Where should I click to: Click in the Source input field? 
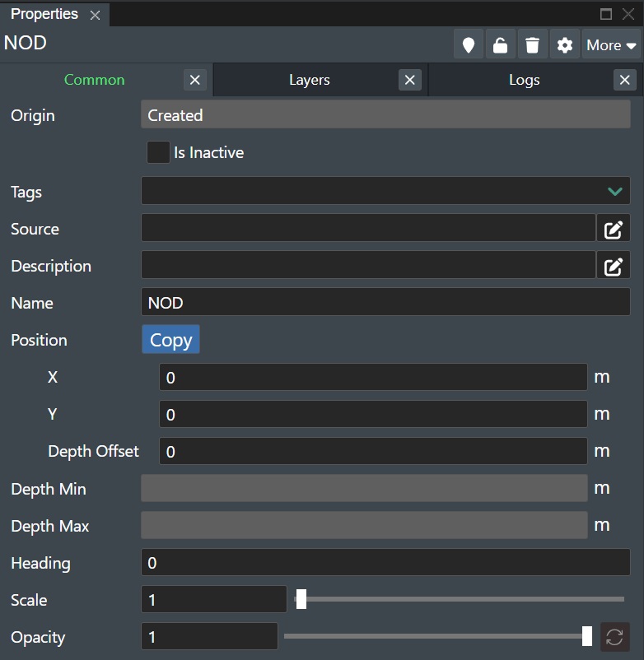[368, 228]
